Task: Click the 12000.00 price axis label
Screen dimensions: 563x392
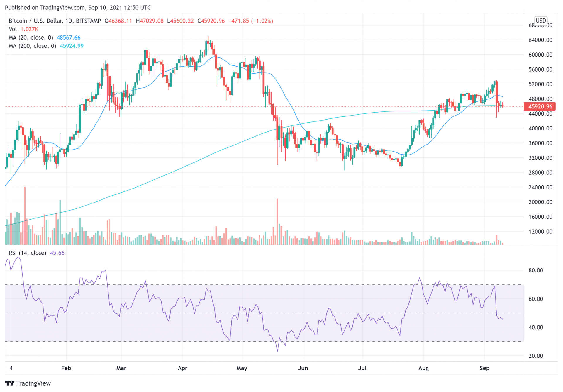Action: point(540,232)
